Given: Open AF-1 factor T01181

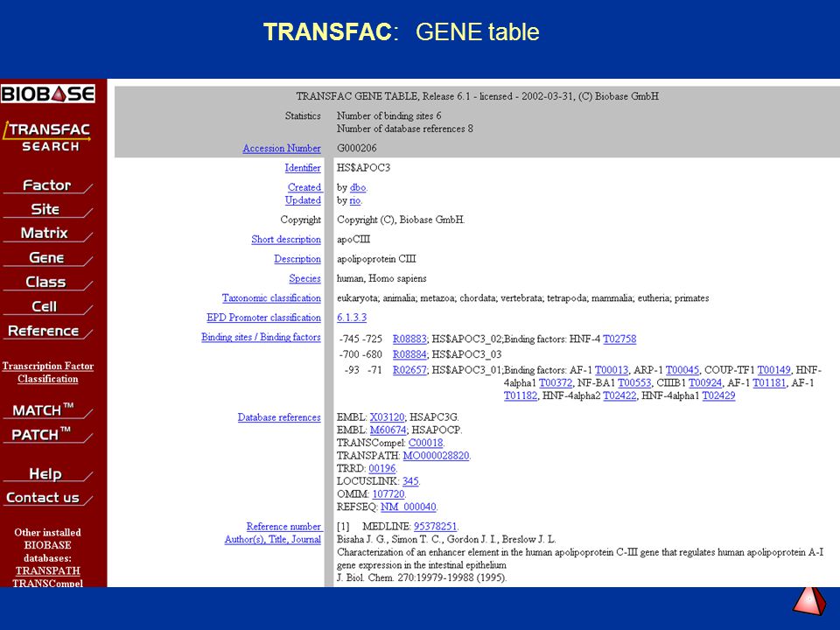Looking at the screenshot, I should click(769, 383).
